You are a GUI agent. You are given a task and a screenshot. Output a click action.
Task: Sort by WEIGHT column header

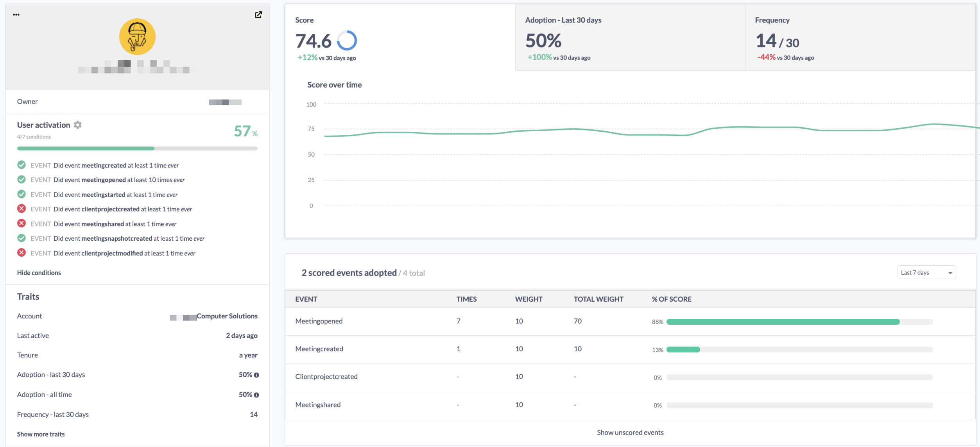coord(529,299)
